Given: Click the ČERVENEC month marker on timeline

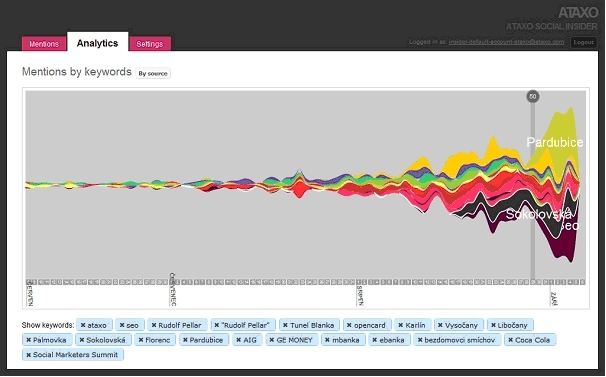Looking at the screenshot, I should click(x=172, y=290).
